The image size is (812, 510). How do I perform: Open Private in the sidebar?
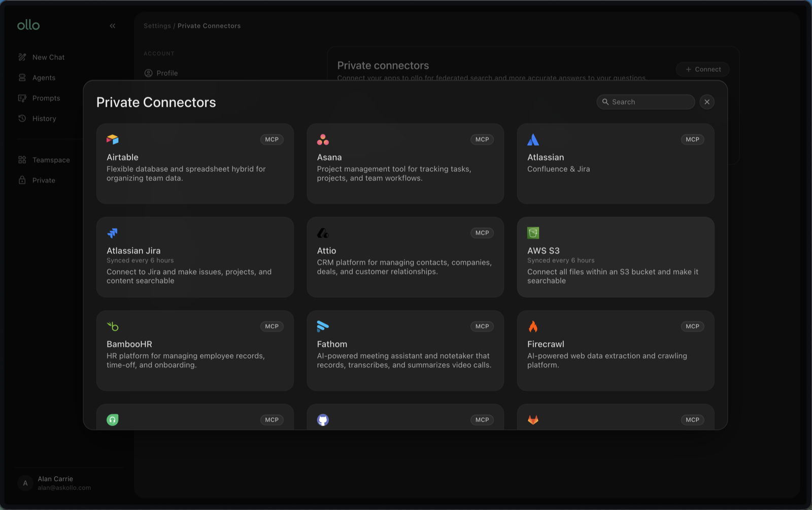click(x=37, y=180)
